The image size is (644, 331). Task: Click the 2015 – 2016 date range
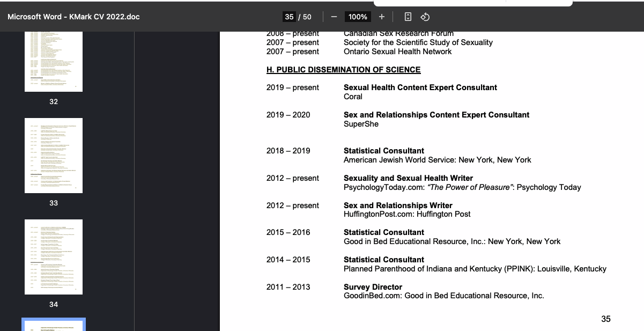pos(288,232)
